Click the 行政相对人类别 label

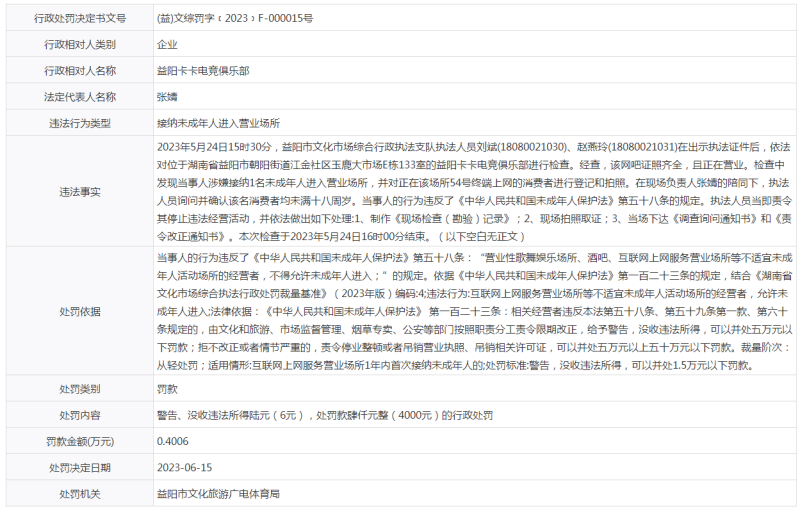[80, 44]
